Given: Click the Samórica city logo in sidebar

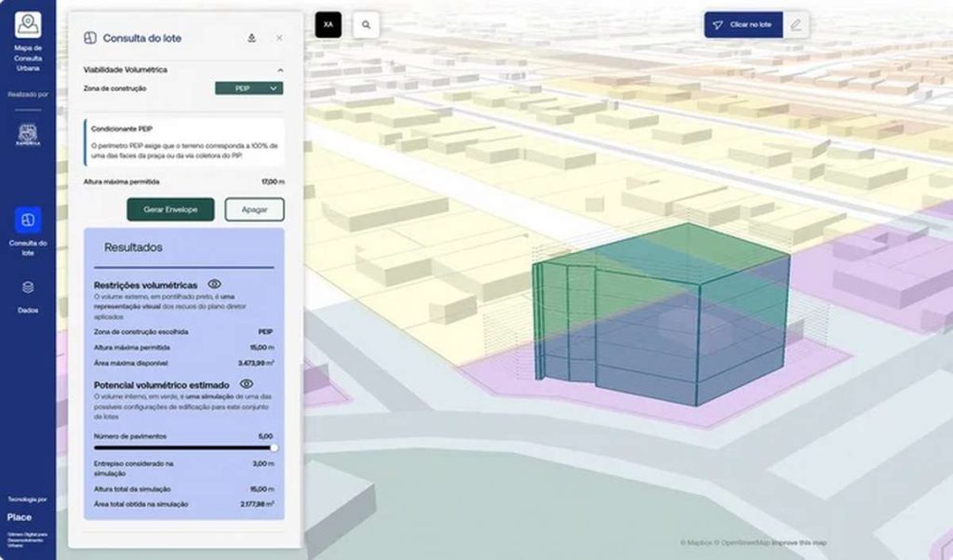Looking at the screenshot, I should 28,134.
